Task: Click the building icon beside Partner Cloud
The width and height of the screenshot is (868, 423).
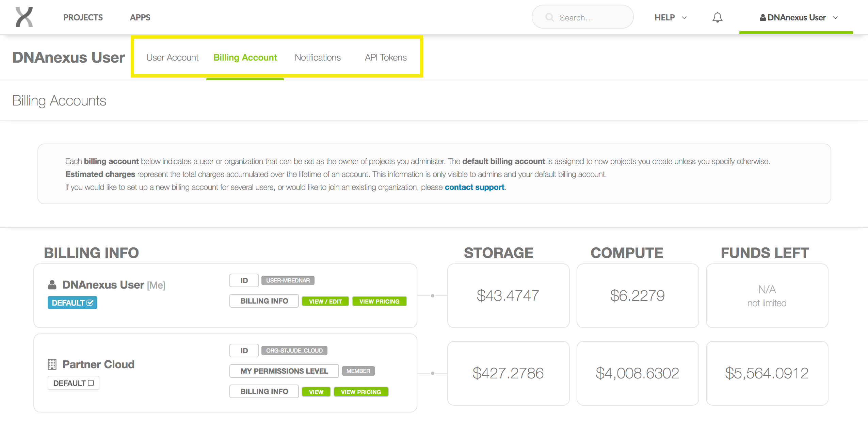Action: coord(52,364)
